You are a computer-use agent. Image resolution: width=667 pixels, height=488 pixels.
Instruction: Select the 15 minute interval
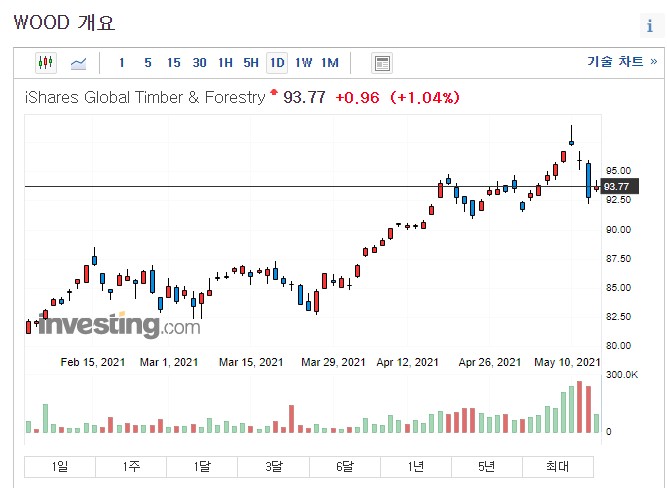click(x=174, y=63)
